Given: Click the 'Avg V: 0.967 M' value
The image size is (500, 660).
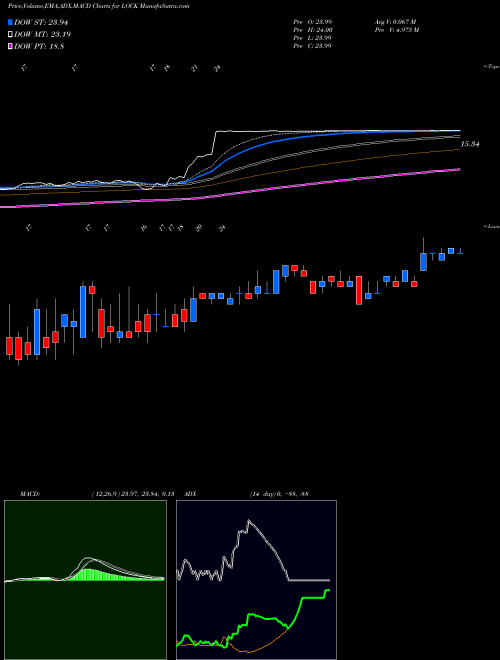Looking at the screenshot, I should pyautogui.click(x=397, y=22).
